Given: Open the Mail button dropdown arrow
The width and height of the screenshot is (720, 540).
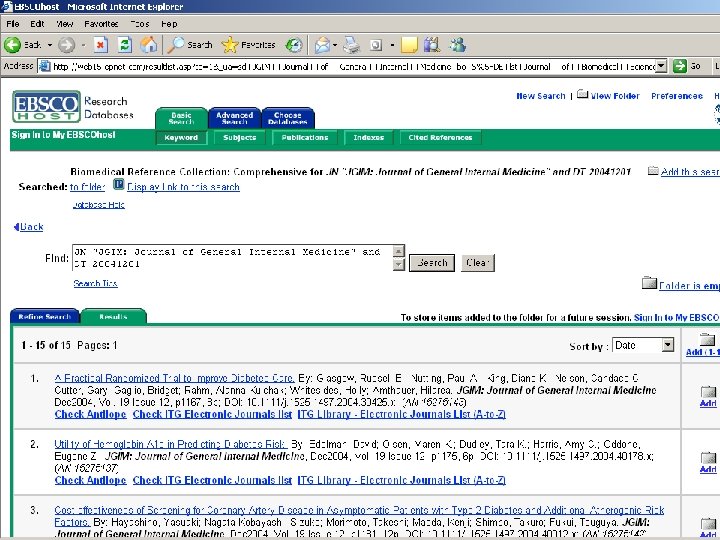Looking at the screenshot, I should pos(335,45).
